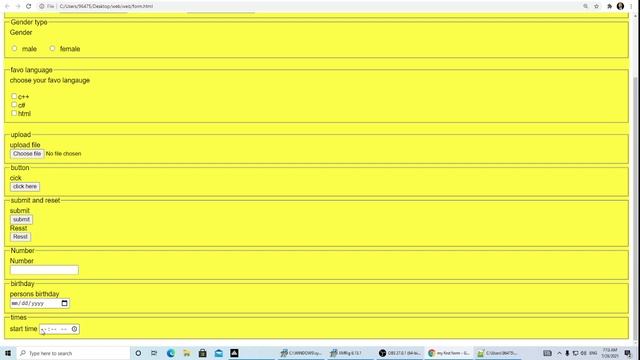The image size is (640, 360).
Task: Open the calendar picker in birthday field
Action: (x=64, y=303)
